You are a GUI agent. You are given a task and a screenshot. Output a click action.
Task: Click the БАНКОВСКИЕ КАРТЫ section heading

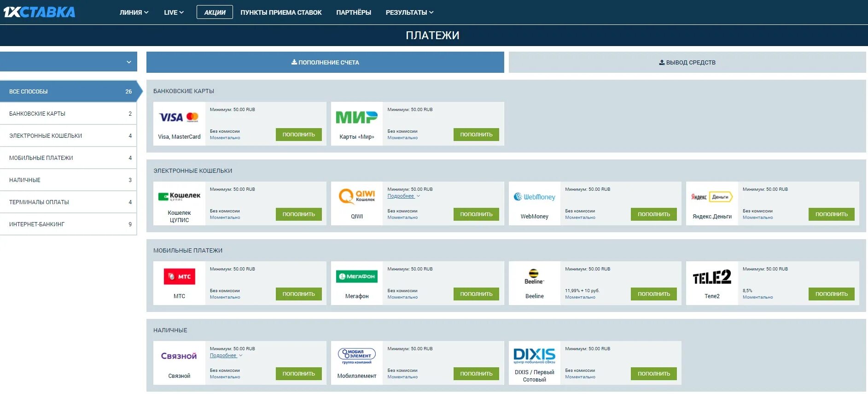coord(184,91)
